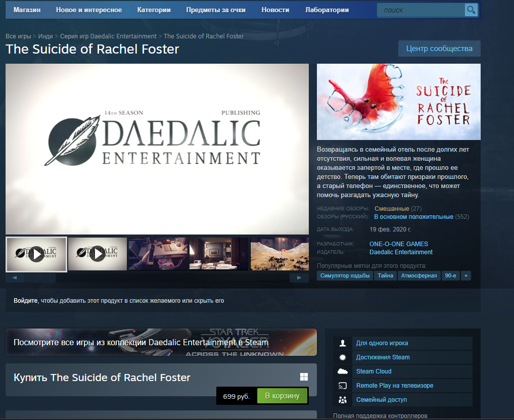The image size is (514, 420).
Task: Click the Steam Cloud icon
Action: click(343, 371)
